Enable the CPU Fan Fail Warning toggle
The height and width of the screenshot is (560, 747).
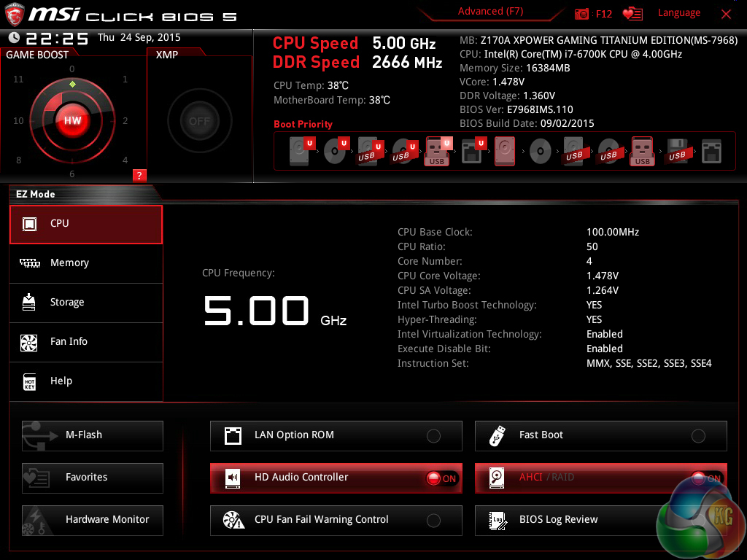click(x=433, y=521)
